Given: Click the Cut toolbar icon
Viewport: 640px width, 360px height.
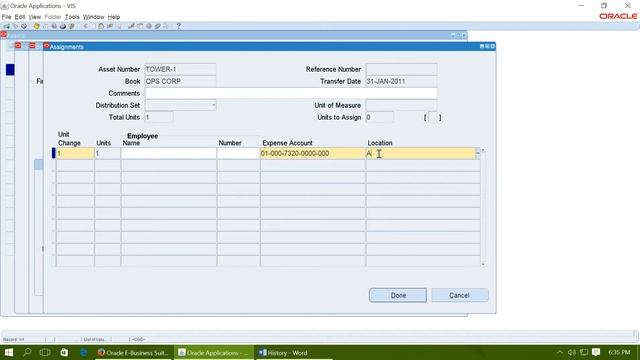Looking at the screenshot, I should click(x=85, y=26).
